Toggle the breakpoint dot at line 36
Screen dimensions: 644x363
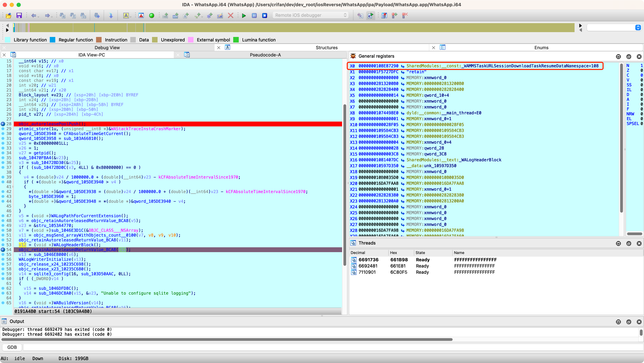[x=3, y=163]
